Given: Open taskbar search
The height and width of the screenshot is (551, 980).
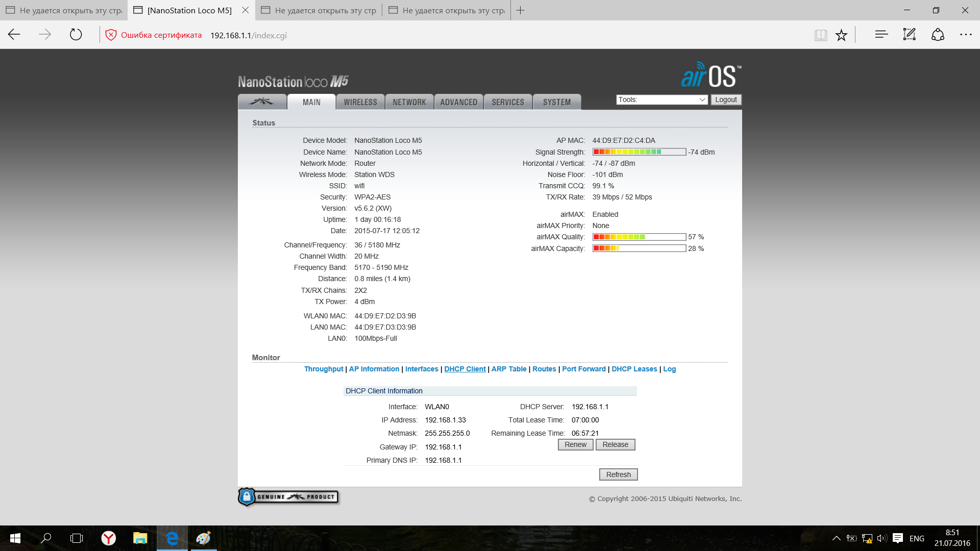Looking at the screenshot, I should (x=46, y=538).
